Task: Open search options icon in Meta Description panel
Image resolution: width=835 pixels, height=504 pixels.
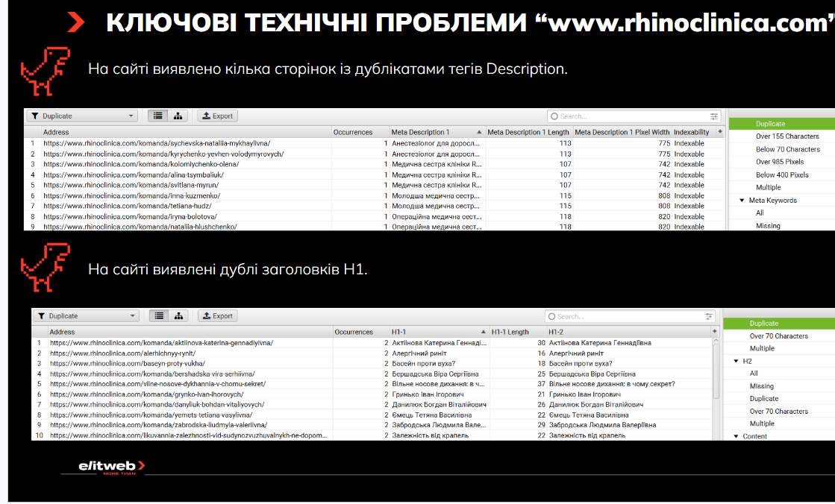Action: 714,116
